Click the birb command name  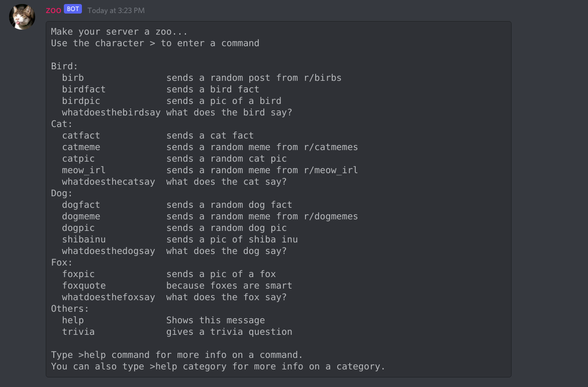pos(73,78)
